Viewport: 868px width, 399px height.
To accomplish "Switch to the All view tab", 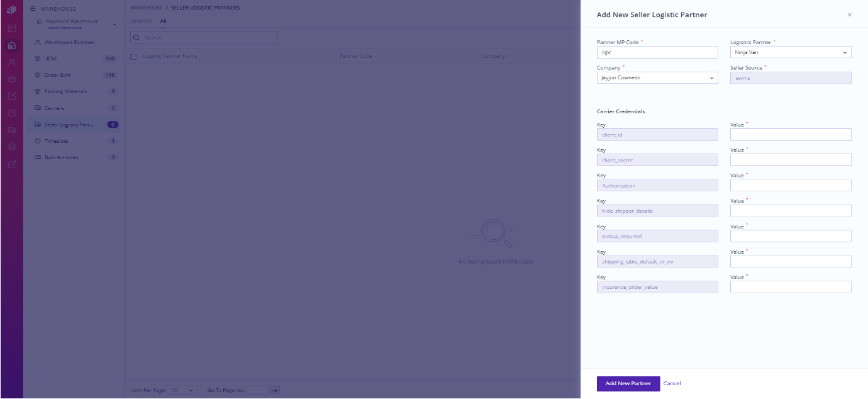I will [163, 21].
